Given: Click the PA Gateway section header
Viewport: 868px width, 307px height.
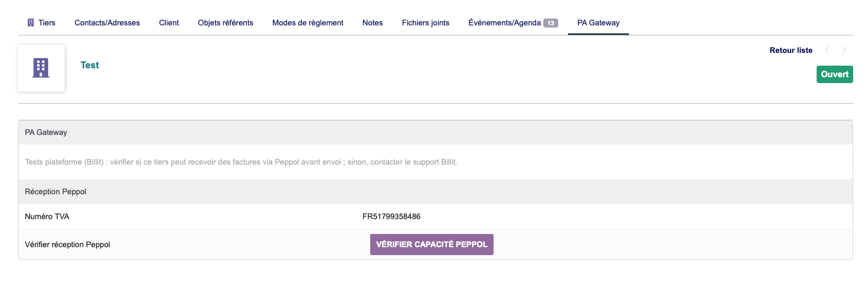Looking at the screenshot, I should coord(46,132).
